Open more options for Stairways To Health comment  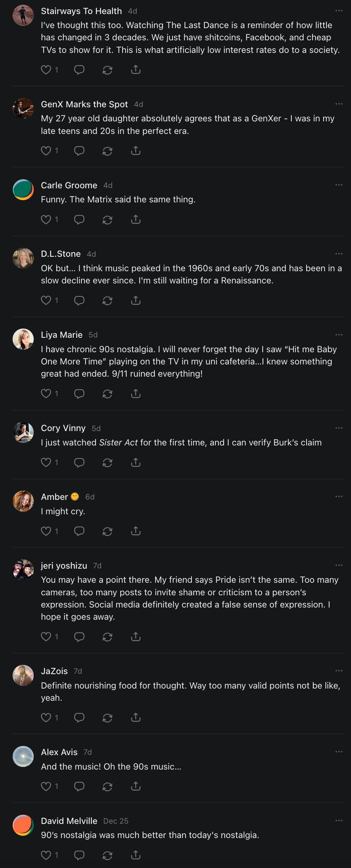[x=339, y=11]
